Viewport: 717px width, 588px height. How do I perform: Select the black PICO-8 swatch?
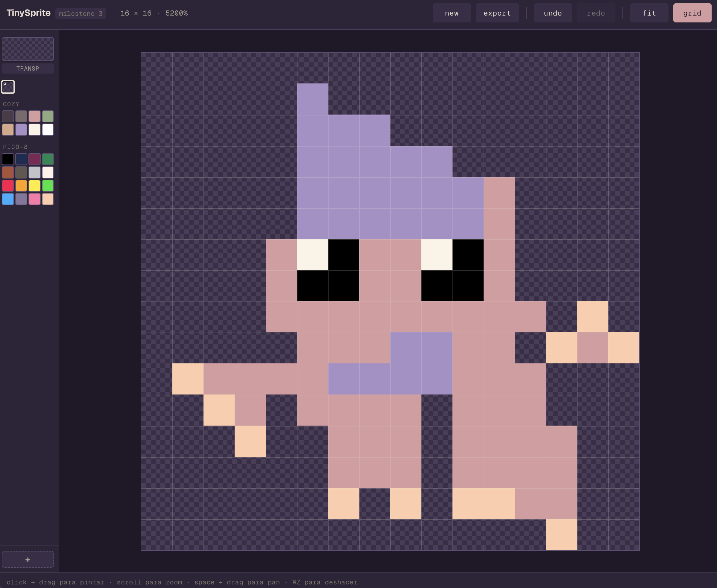(8, 159)
